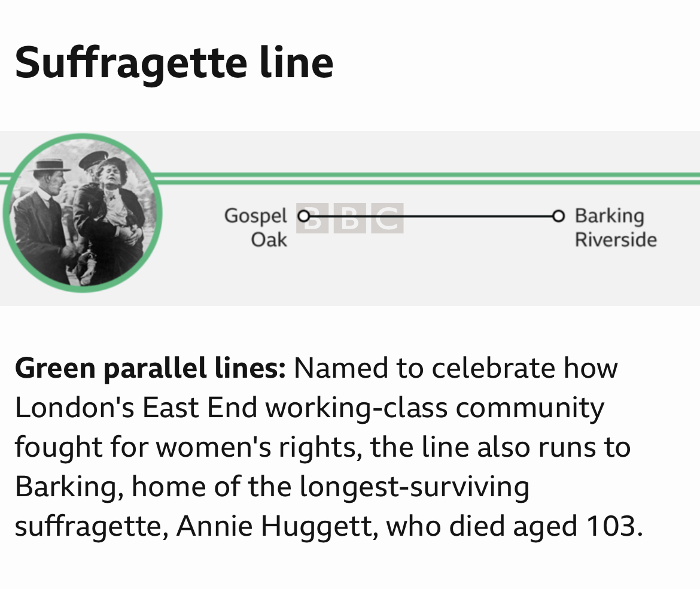Viewport: 700px width, 589px height.
Task: Click the circular suffragette arrest photo
Action: click(x=83, y=213)
